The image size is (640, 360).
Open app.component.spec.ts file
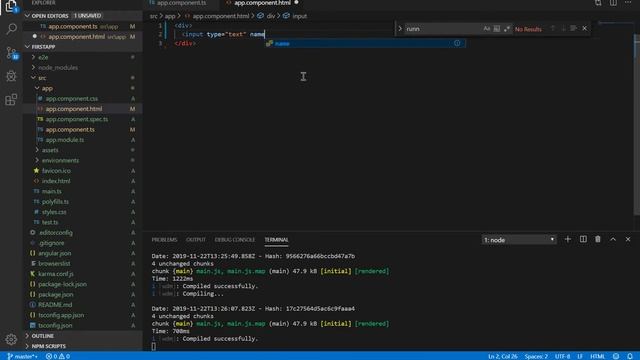coord(77,119)
